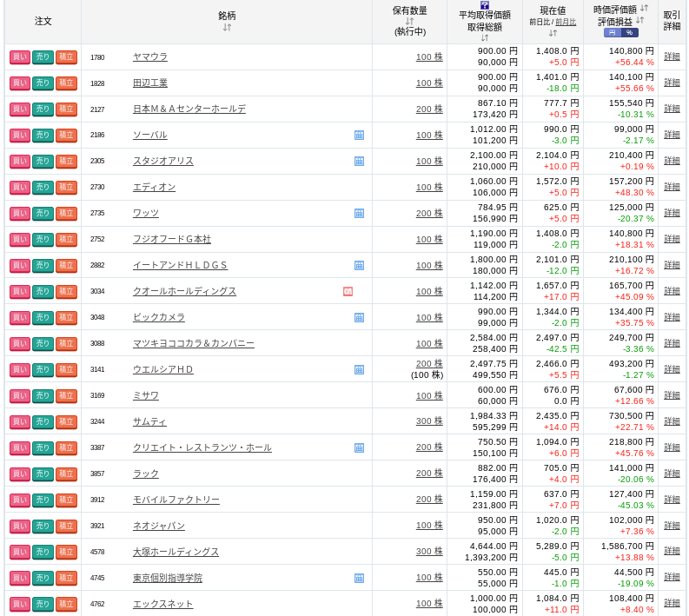View 詳細 for モバイルファクトリー
The height and width of the screenshot is (616, 689).
point(672,499)
